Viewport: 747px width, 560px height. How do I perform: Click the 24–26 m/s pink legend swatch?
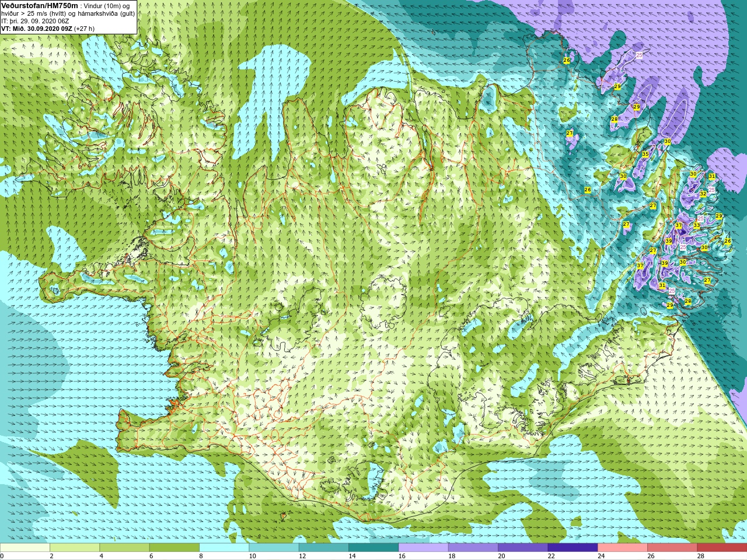click(x=623, y=548)
